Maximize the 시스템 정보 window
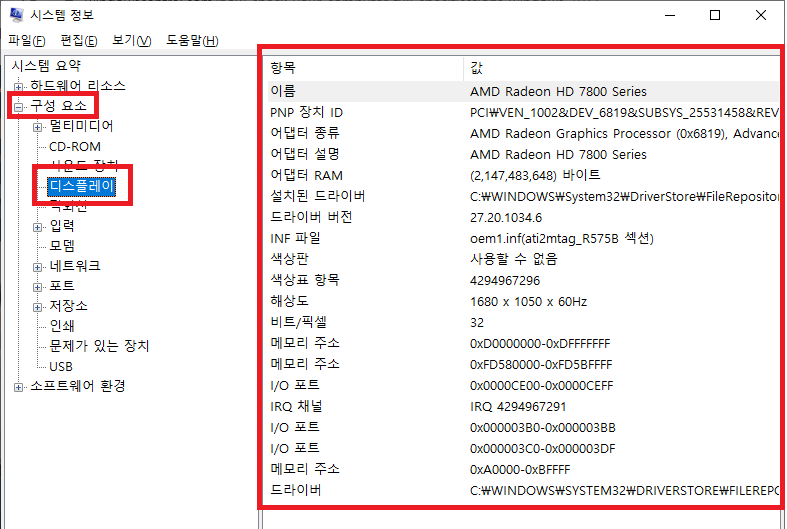Viewport: 787px width, 529px height. (x=715, y=15)
